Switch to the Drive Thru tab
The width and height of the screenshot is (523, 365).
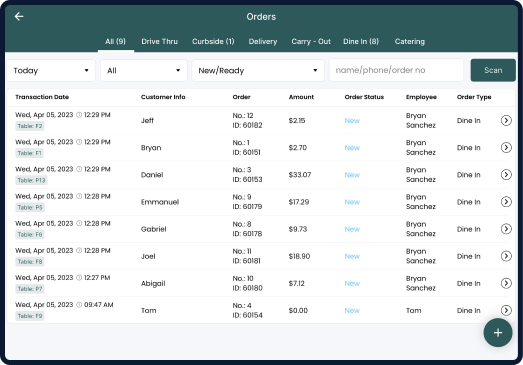(159, 41)
